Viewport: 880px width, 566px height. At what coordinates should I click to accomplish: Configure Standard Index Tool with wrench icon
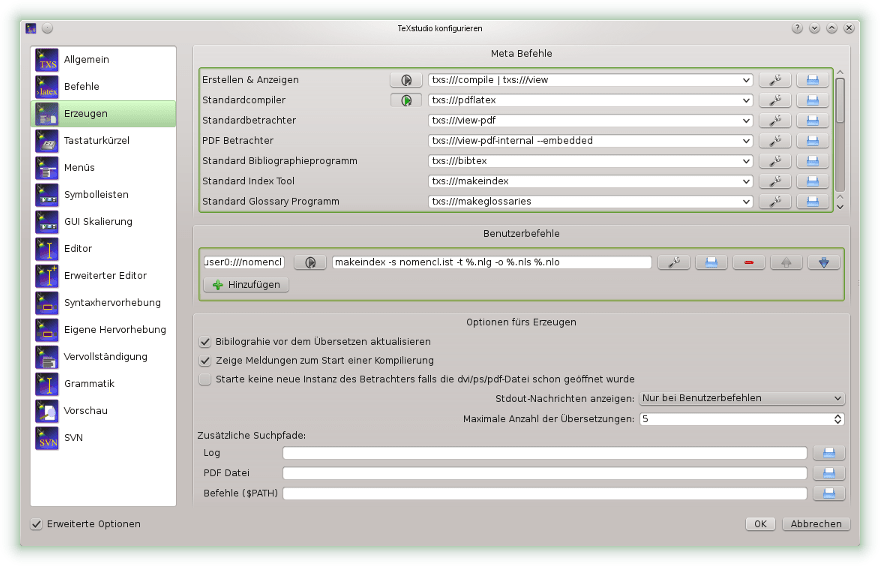tap(775, 181)
